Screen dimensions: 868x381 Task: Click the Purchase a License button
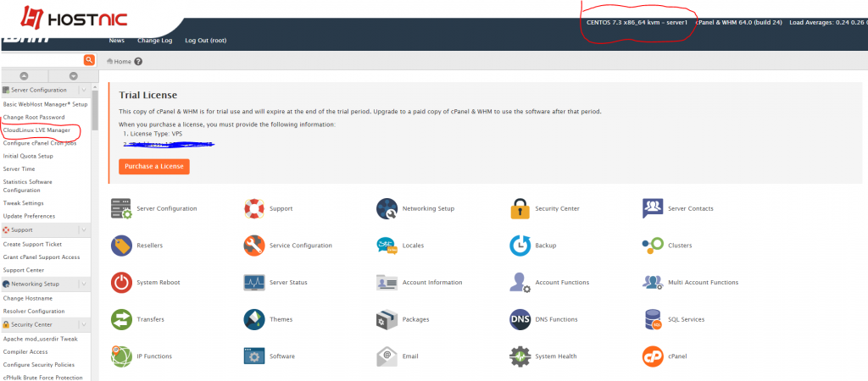(154, 167)
